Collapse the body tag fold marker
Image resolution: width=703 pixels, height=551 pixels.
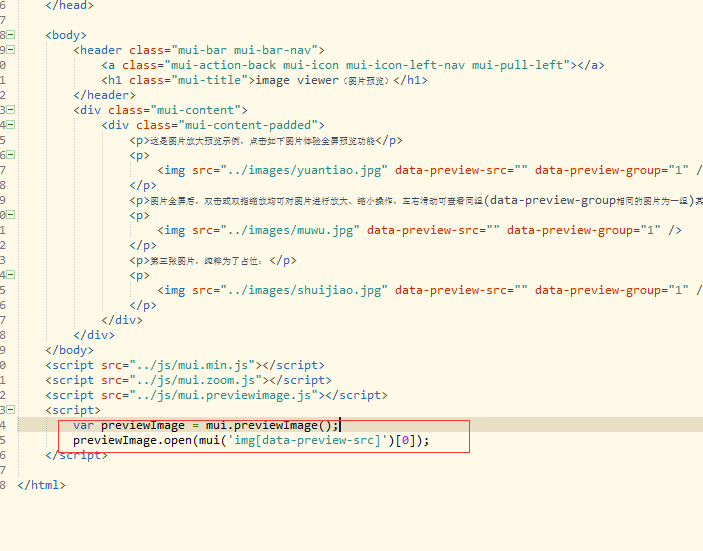tap(11, 35)
